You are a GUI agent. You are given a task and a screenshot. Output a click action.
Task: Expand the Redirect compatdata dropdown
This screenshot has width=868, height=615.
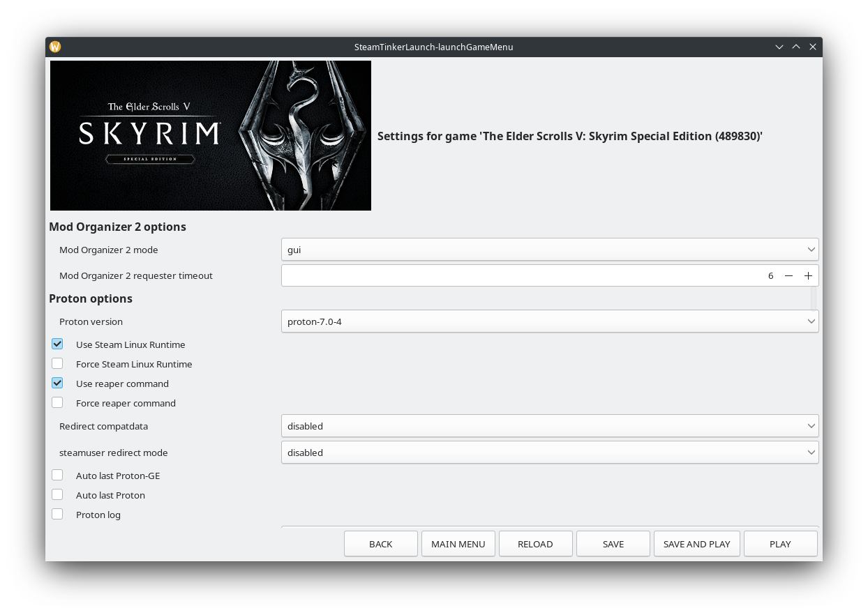pyautogui.click(x=550, y=426)
